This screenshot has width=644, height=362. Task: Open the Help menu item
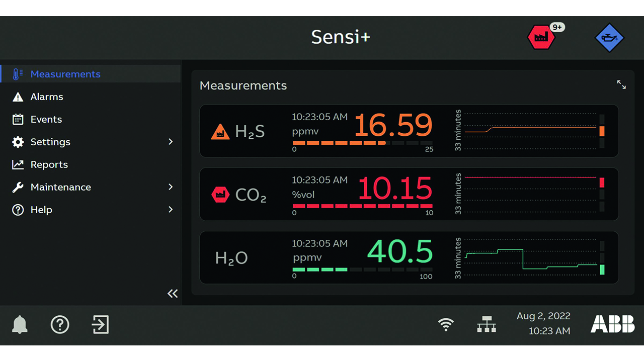click(91, 210)
